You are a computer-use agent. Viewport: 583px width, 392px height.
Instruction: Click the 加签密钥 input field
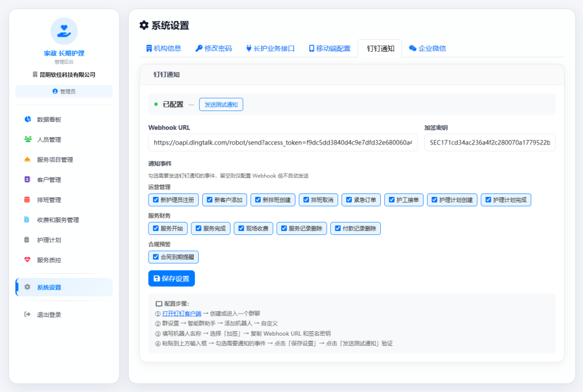point(490,143)
